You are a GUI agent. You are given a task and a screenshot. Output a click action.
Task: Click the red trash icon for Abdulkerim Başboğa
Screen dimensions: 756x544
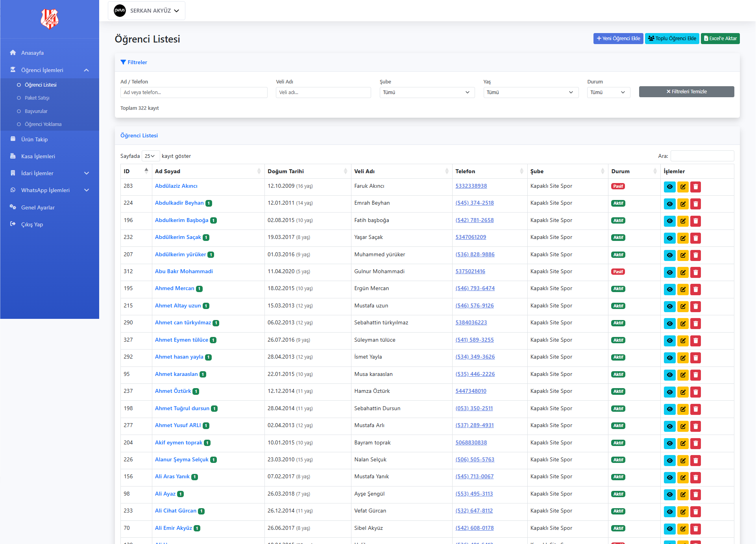click(696, 221)
